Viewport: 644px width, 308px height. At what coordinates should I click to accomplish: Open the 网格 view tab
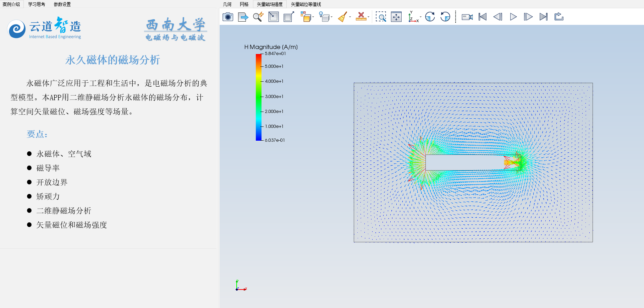click(x=244, y=4)
